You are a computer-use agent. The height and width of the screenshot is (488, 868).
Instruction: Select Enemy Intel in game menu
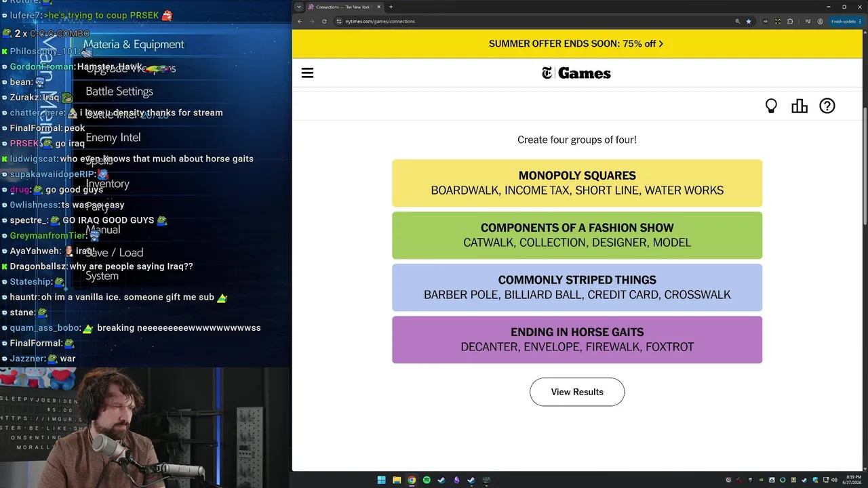pyautogui.click(x=113, y=138)
